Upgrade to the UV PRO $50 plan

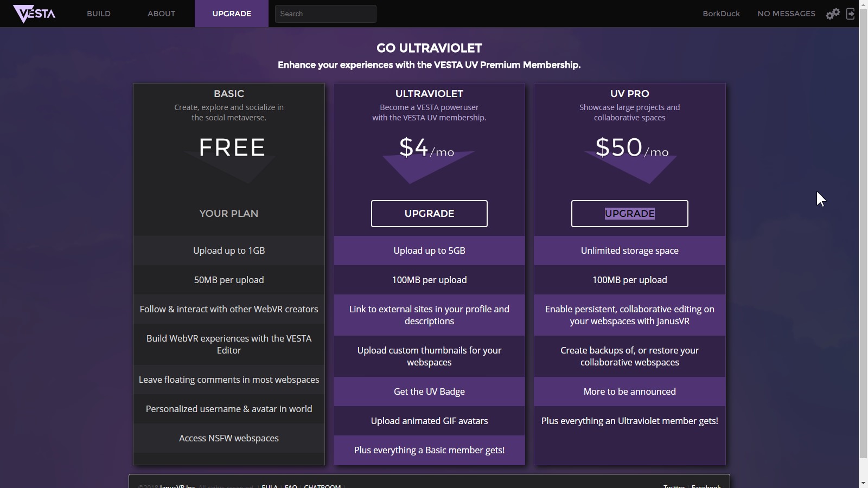click(x=629, y=214)
